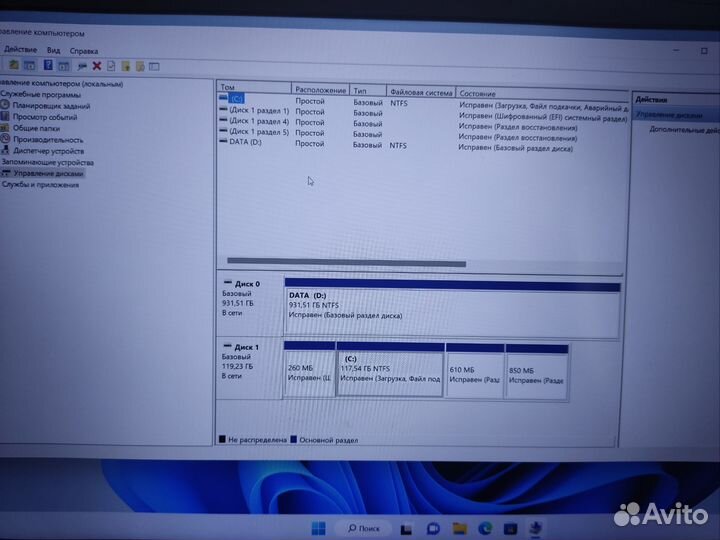720x540 pixels.
Task: Select Просмотр событий in the tree
Action: [x=45, y=117]
